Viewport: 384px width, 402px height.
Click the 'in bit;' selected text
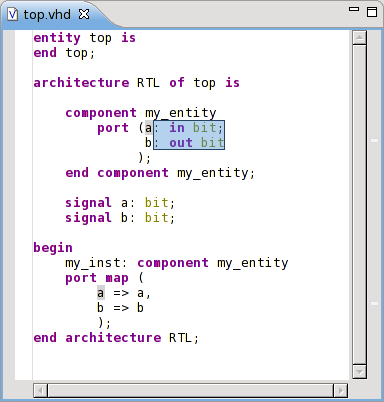[x=196, y=128]
